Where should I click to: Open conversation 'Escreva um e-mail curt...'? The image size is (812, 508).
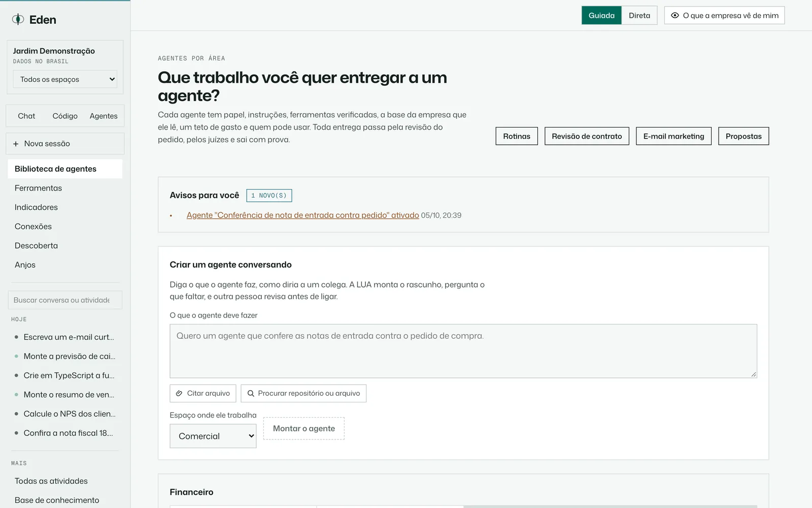click(65, 337)
